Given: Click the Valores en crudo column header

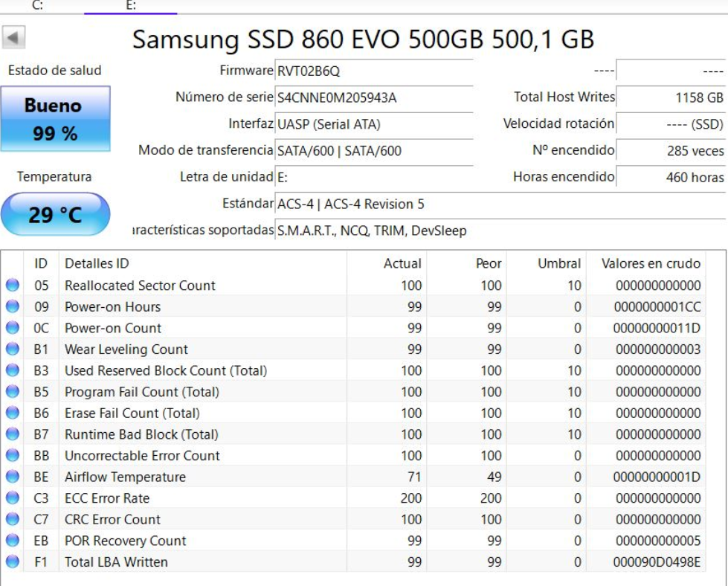Looking at the screenshot, I should coord(646,263).
